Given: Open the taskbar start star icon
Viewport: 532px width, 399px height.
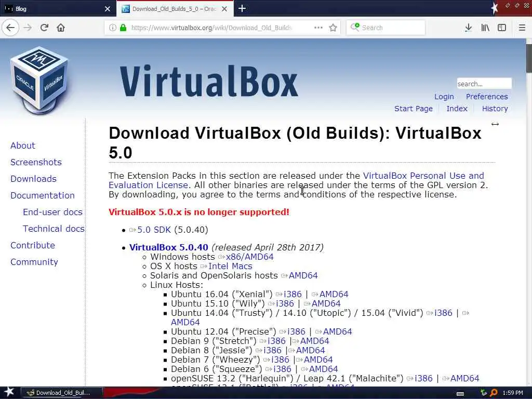Looking at the screenshot, I should click(x=9, y=392).
